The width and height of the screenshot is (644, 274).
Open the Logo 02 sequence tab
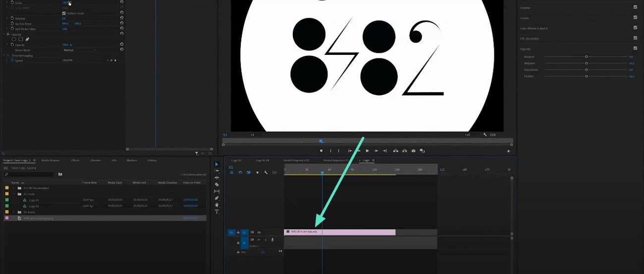236,160
